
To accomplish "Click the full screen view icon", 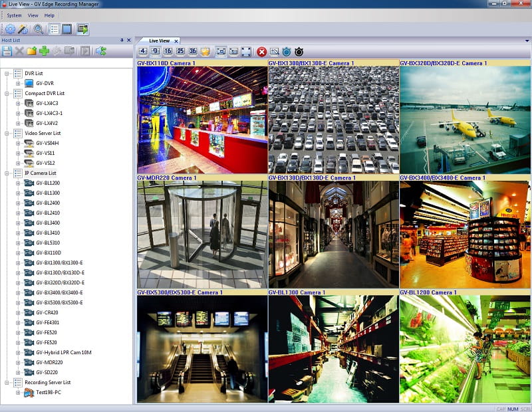I will (x=246, y=52).
